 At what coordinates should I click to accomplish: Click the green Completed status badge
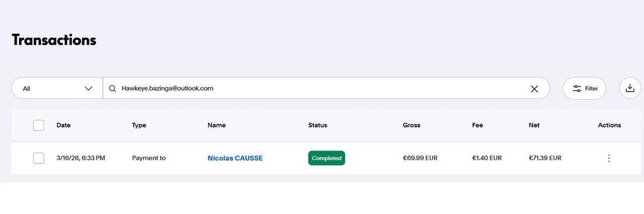[x=327, y=158]
